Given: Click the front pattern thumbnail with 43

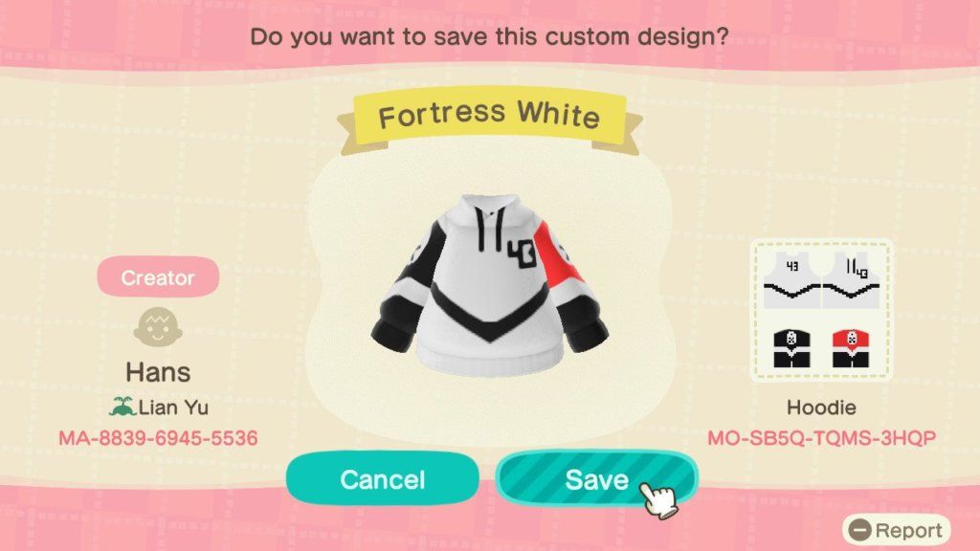Looking at the screenshot, I should [791, 280].
